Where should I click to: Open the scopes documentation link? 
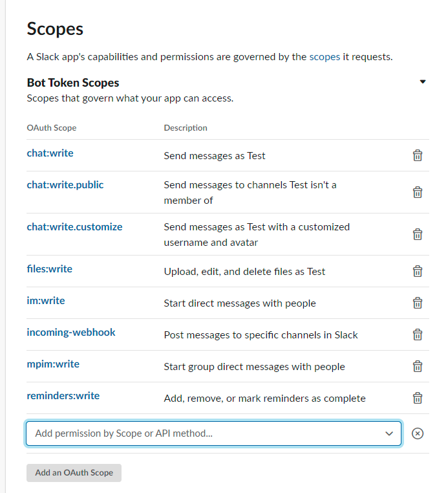click(325, 57)
